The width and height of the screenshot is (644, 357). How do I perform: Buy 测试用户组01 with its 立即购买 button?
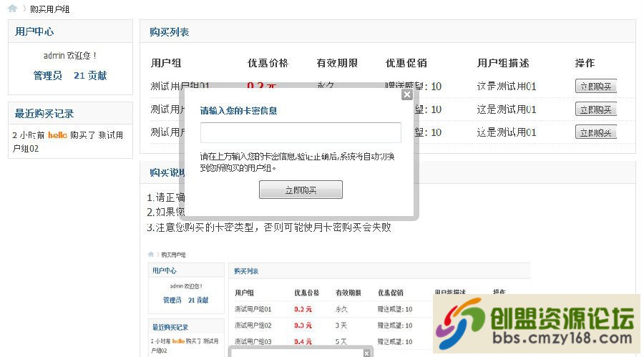click(x=595, y=86)
